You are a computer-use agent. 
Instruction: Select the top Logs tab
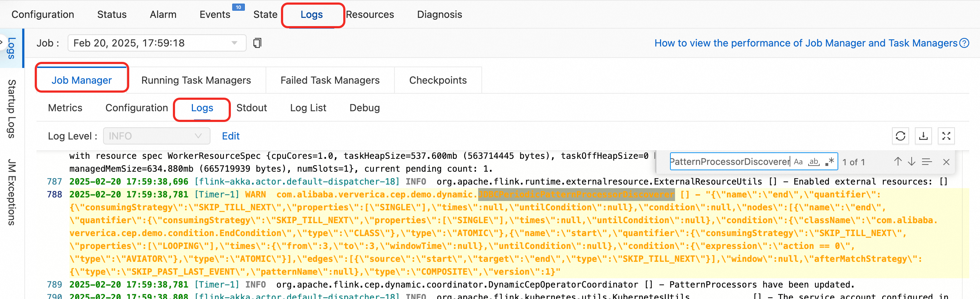point(312,14)
